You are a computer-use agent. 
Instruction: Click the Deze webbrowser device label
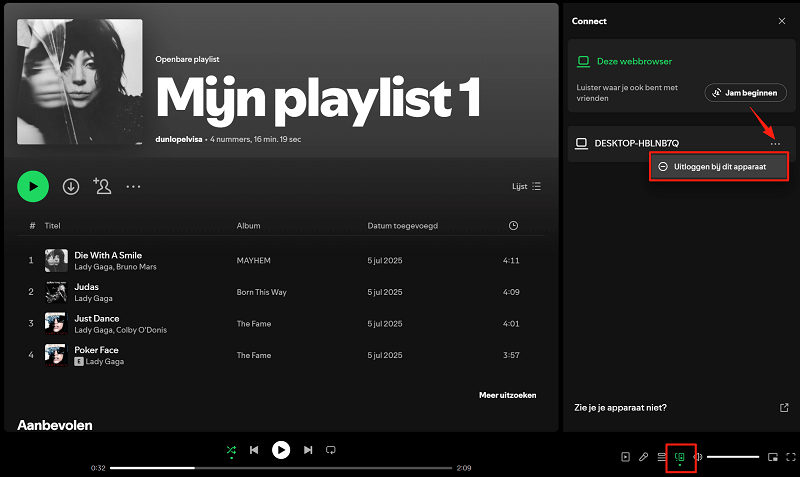click(x=634, y=61)
